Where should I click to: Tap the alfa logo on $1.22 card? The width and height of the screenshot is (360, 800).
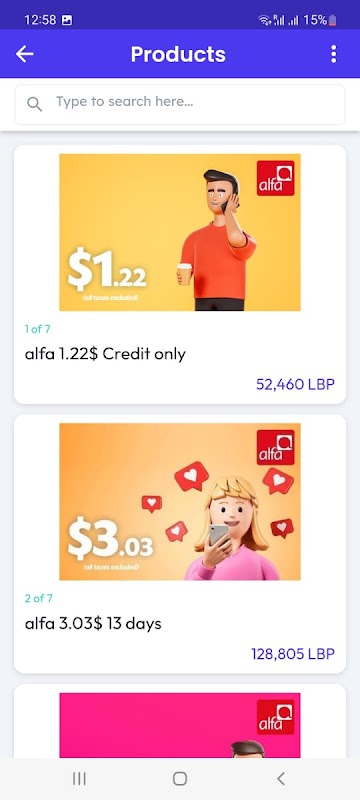click(275, 178)
